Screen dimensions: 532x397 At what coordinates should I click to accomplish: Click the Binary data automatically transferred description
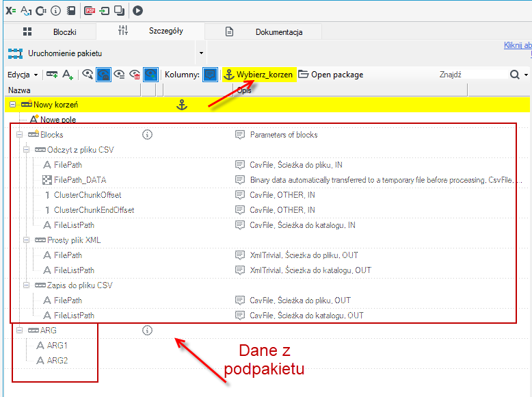[386, 180]
